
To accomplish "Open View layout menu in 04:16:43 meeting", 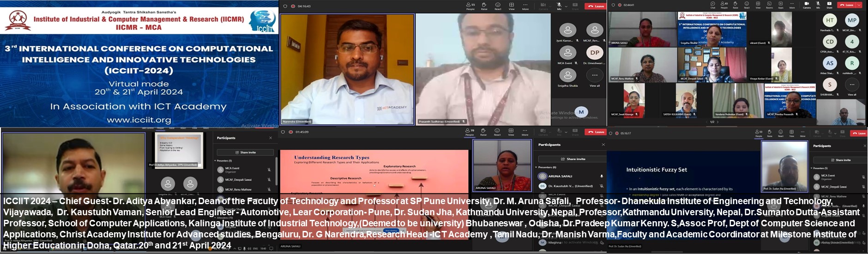I will [512, 6].
